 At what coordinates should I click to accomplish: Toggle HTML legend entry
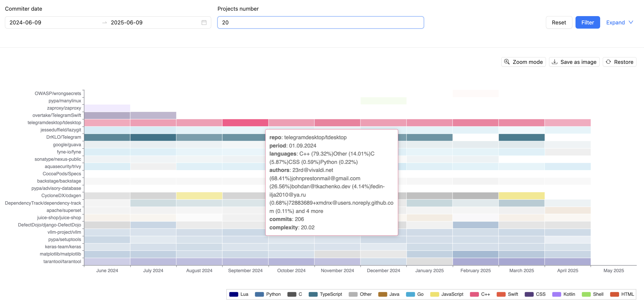(622, 294)
